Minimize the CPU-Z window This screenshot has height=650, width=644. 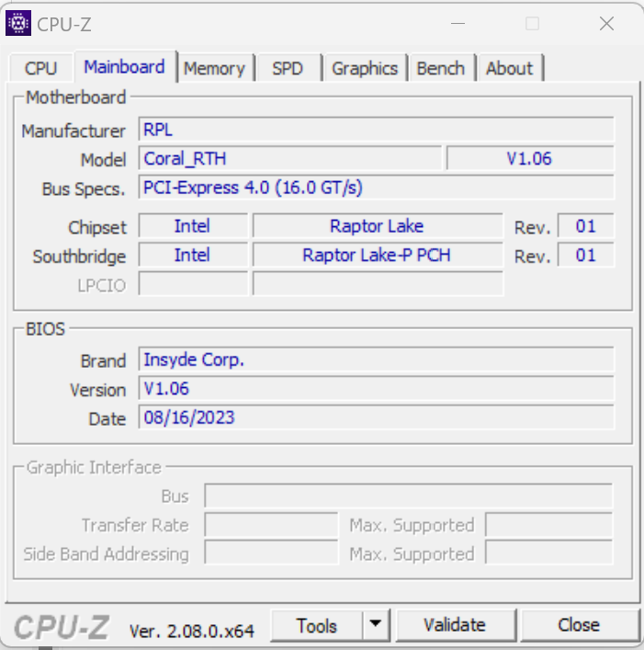(457, 24)
